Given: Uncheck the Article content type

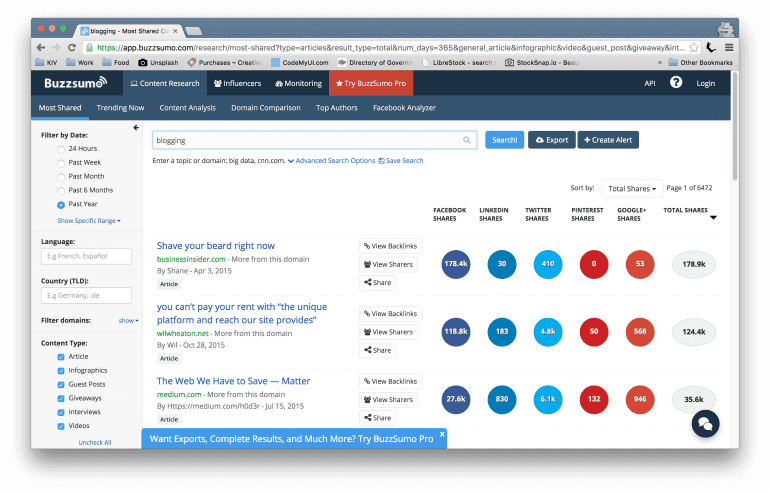Looking at the screenshot, I should click(x=61, y=357).
